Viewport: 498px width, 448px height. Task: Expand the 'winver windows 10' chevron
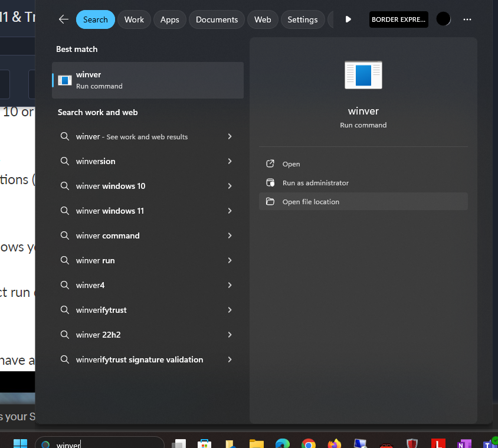tap(230, 186)
